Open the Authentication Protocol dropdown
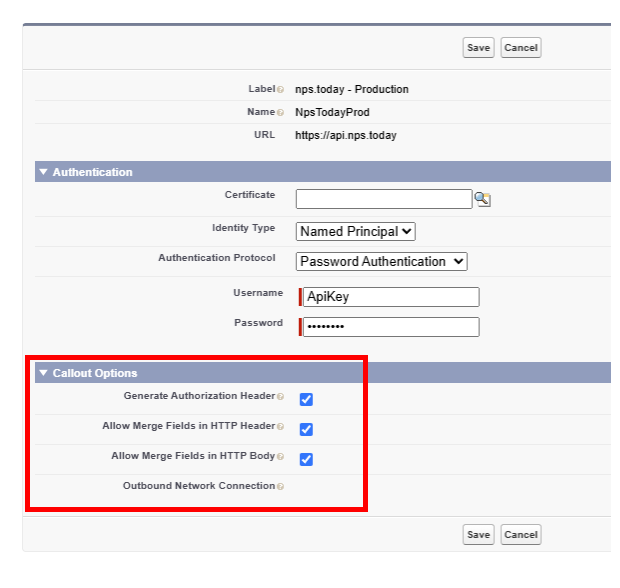Image resolution: width=620 pixels, height=588 pixels. (381, 261)
